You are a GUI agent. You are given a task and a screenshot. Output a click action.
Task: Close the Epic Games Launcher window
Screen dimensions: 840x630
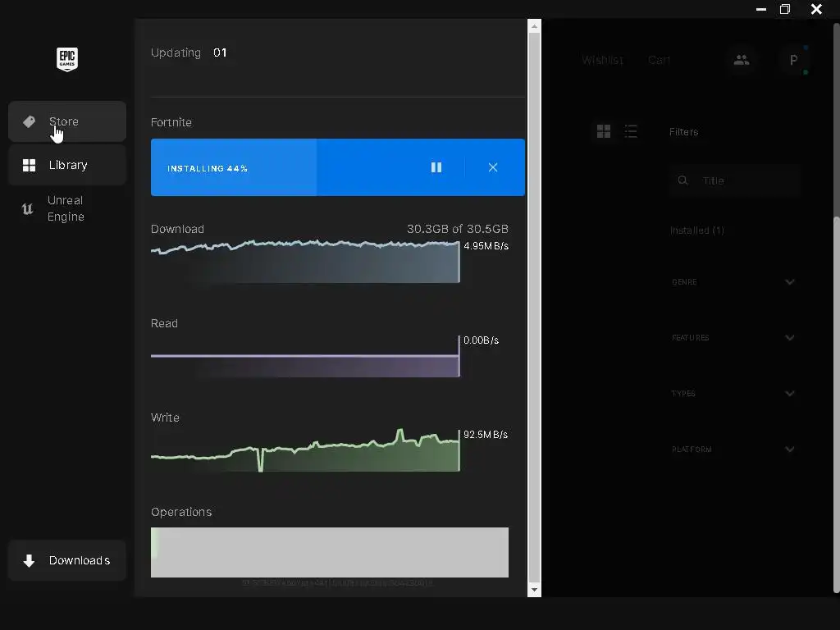[816, 9]
